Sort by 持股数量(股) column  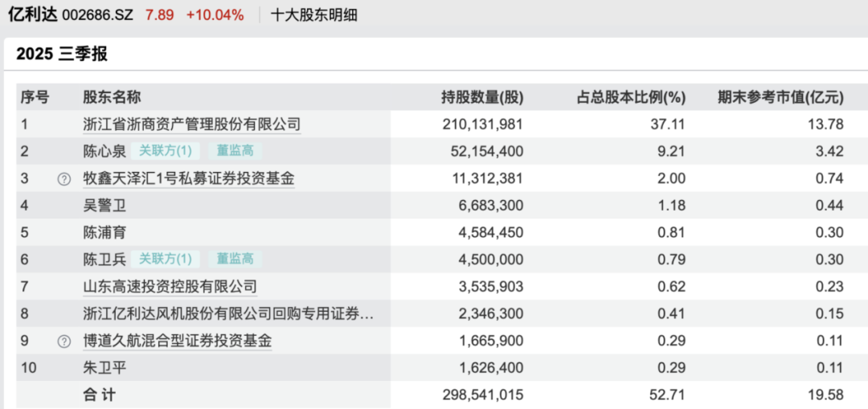482,97
